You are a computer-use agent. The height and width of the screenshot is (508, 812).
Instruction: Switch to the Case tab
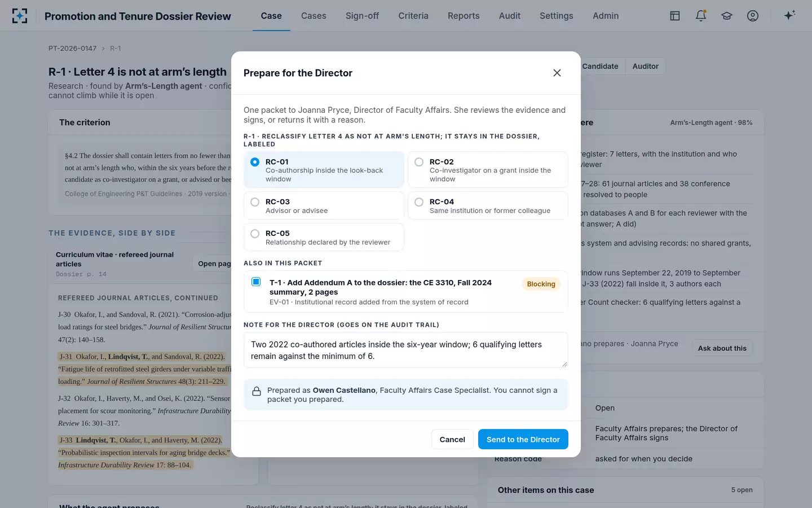click(271, 16)
